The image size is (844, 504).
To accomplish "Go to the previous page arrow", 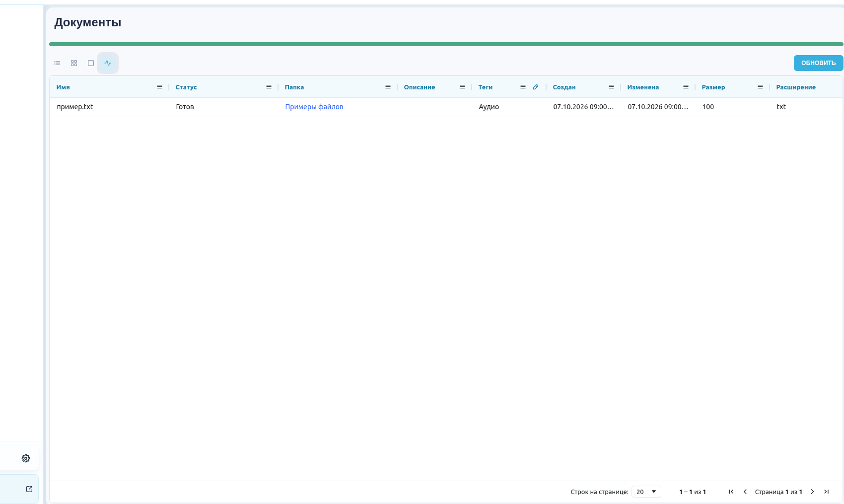I will pos(745,492).
